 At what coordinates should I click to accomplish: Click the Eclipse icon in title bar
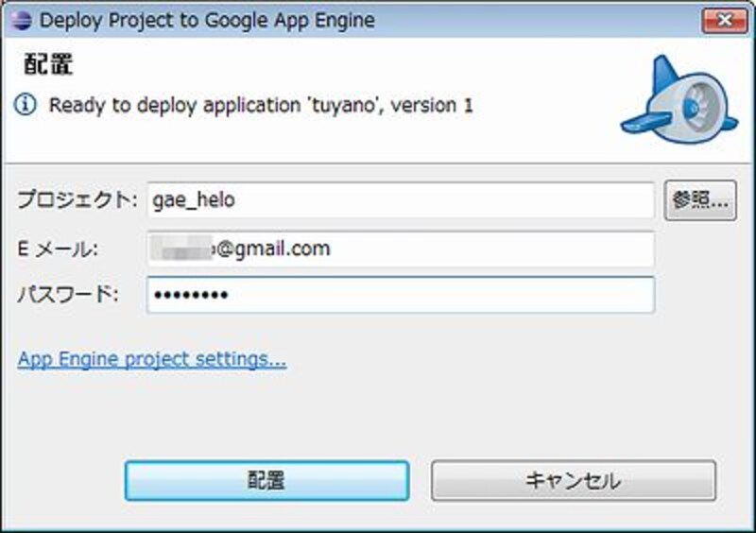point(22,20)
